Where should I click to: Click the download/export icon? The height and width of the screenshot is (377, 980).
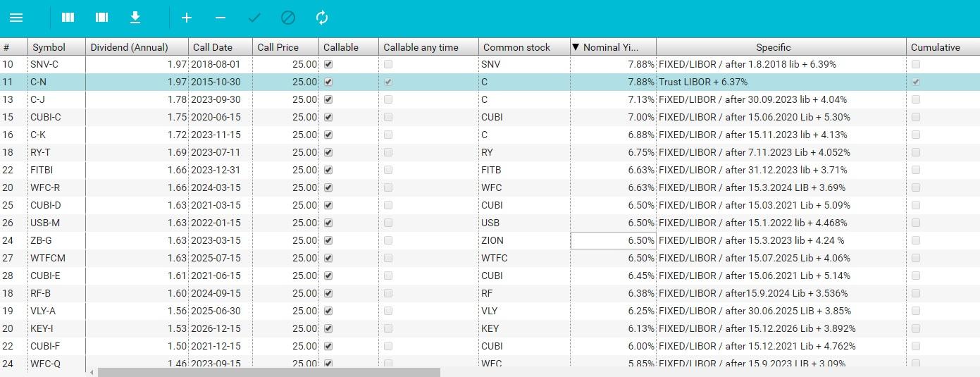(135, 18)
